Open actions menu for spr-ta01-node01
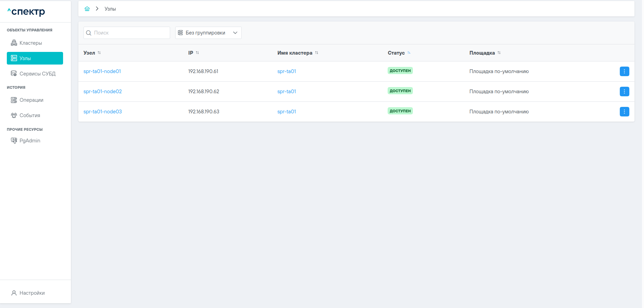Screen dimensions: 644x308 pos(624,71)
